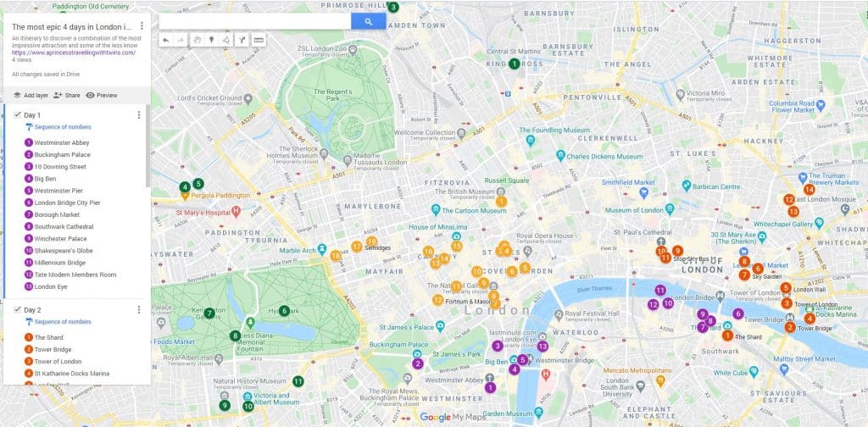Click the layer panel vertical scrollbar
This screenshot has height=427, width=868.
pyautogui.click(x=147, y=147)
